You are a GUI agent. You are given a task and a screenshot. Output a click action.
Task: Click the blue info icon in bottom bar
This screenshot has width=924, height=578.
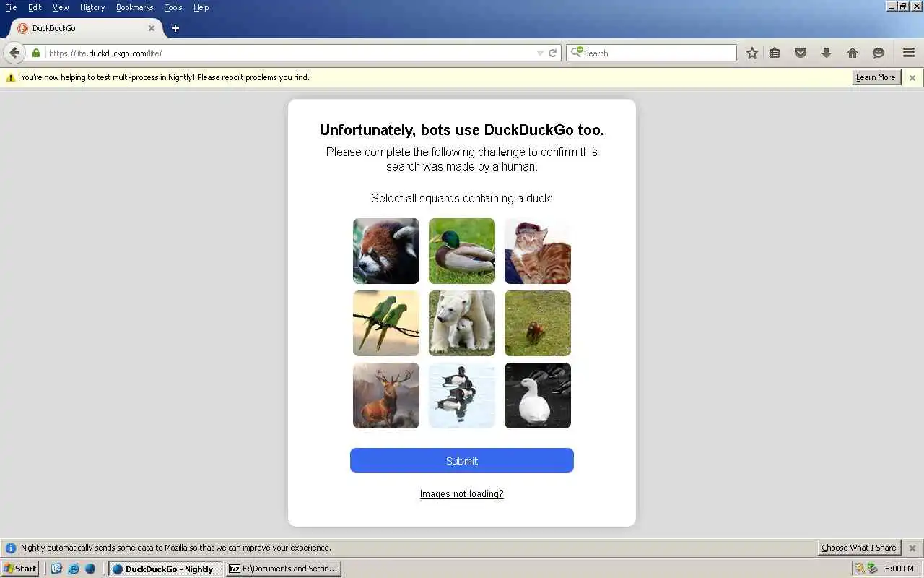[x=10, y=548]
